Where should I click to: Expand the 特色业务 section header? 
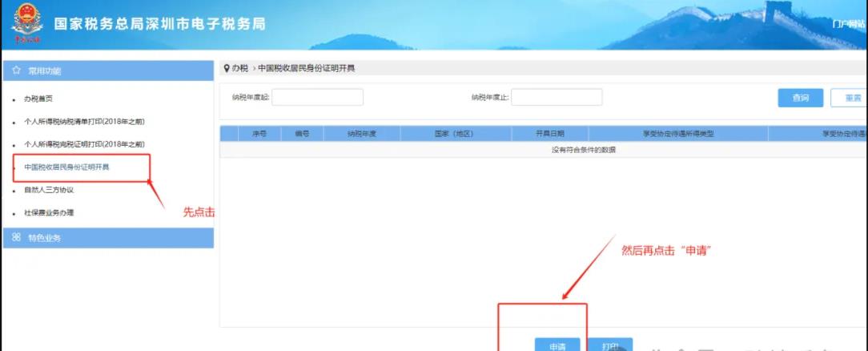click(x=108, y=238)
